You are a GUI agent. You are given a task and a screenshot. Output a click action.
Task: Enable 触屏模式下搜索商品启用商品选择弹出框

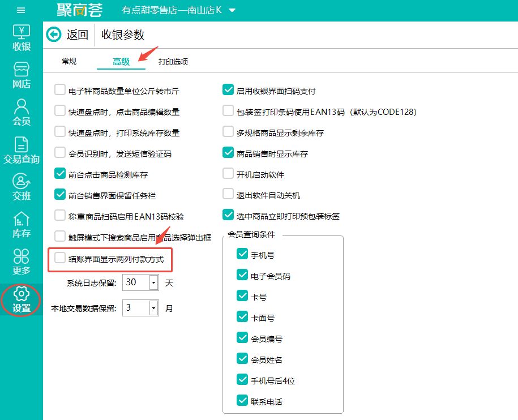tap(60, 237)
